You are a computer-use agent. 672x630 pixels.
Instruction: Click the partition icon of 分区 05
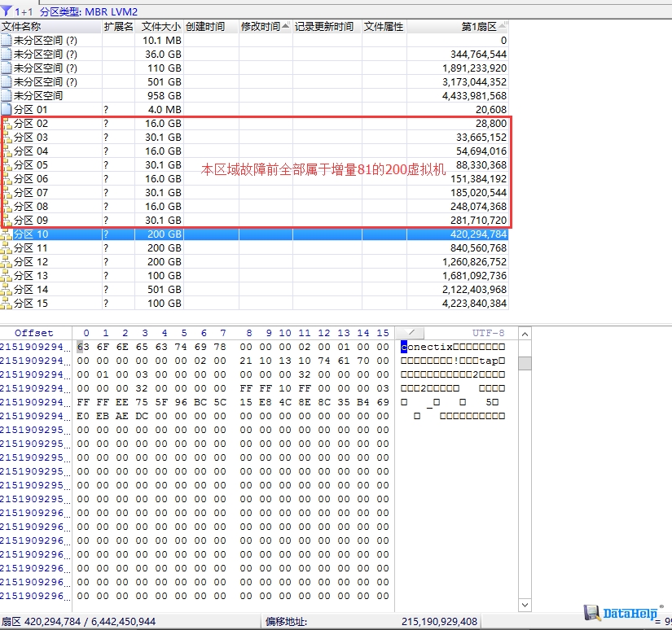click(x=7, y=165)
